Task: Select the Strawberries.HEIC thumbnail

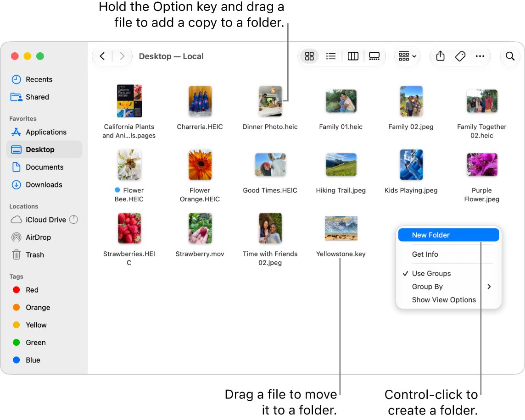Action: point(129,228)
